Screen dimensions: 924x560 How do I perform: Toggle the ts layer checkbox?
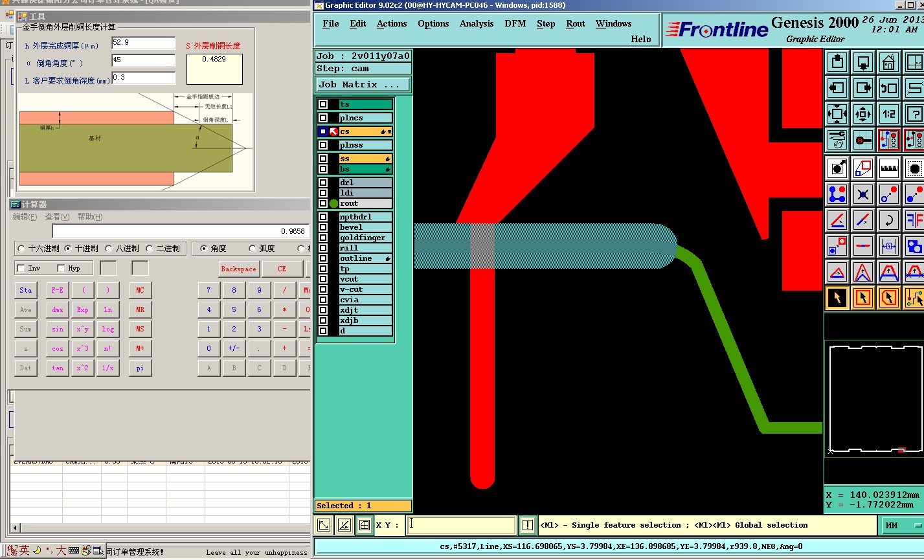323,104
